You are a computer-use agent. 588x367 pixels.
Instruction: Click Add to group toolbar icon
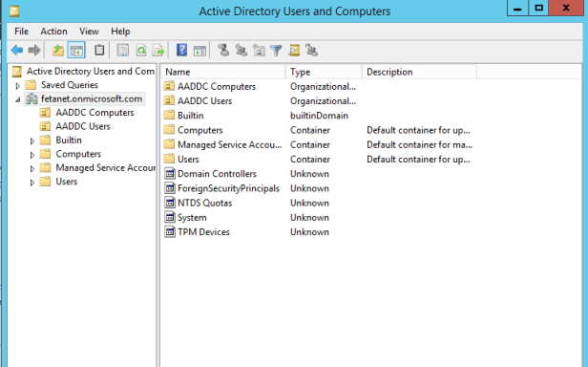(311, 50)
